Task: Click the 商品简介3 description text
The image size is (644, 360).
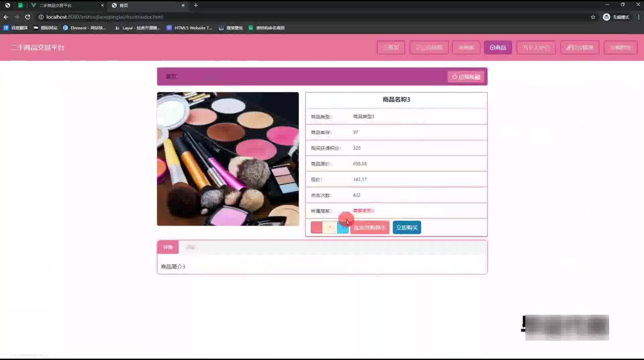Action: [173, 267]
